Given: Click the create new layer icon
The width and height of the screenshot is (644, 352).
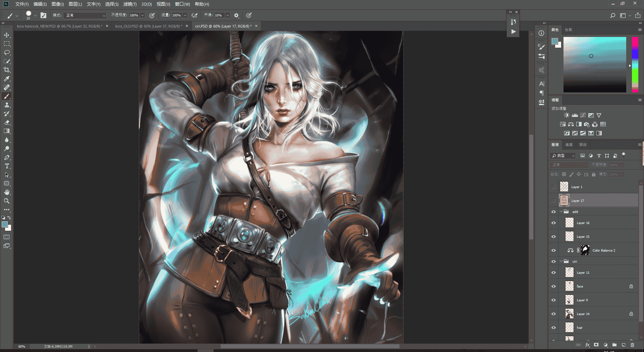Looking at the screenshot, I should pos(623,345).
